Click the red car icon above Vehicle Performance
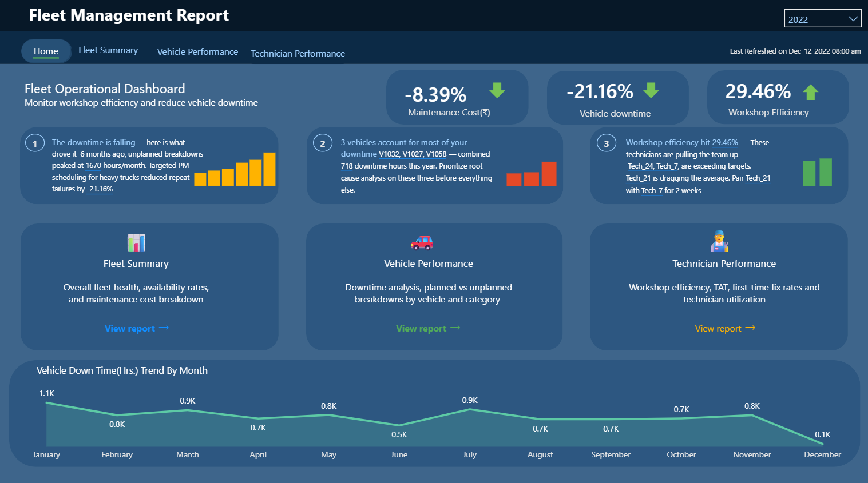 pyautogui.click(x=422, y=242)
